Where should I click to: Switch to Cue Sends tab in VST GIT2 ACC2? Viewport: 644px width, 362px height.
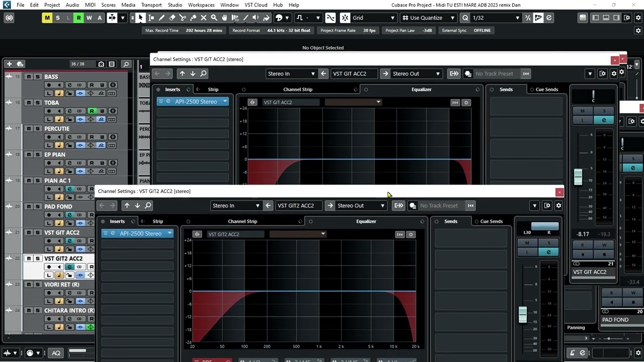(491, 221)
